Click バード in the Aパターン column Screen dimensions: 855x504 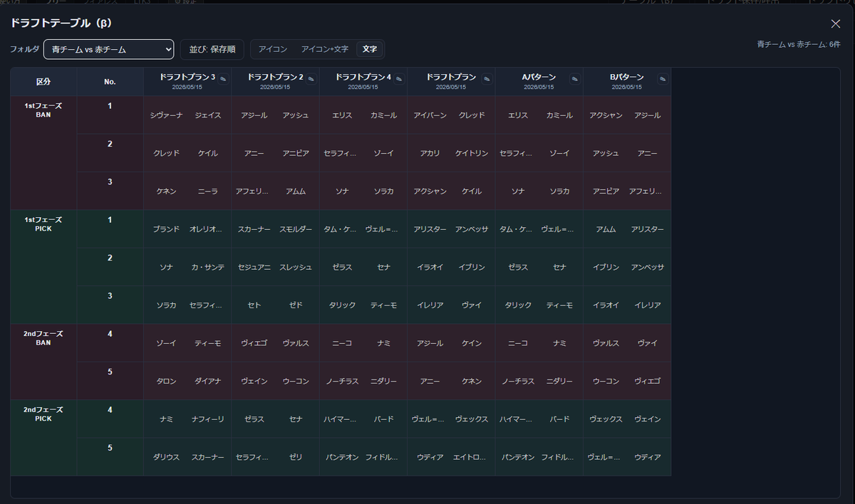point(559,419)
